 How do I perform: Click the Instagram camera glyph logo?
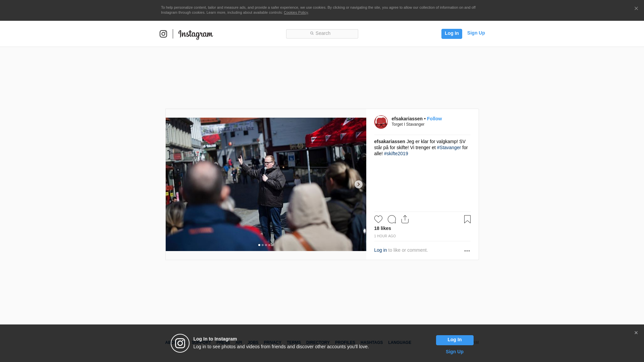(163, 34)
